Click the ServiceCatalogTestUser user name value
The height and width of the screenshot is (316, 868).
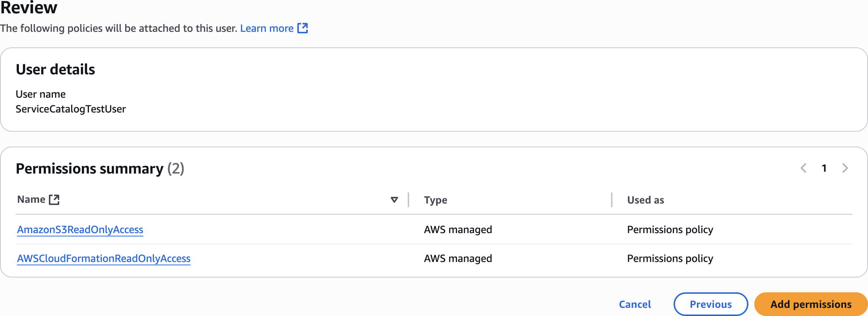point(71,109)
